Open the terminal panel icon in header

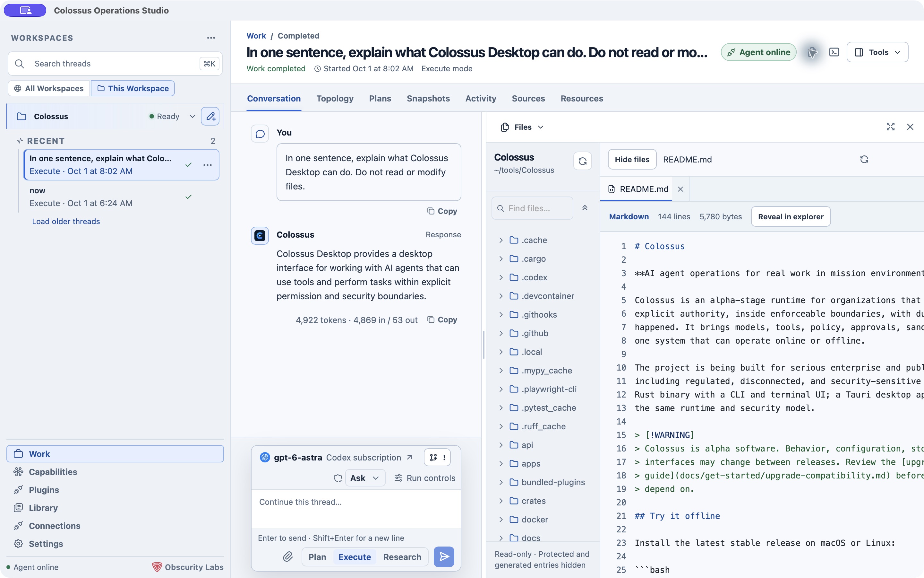[834, 52]
